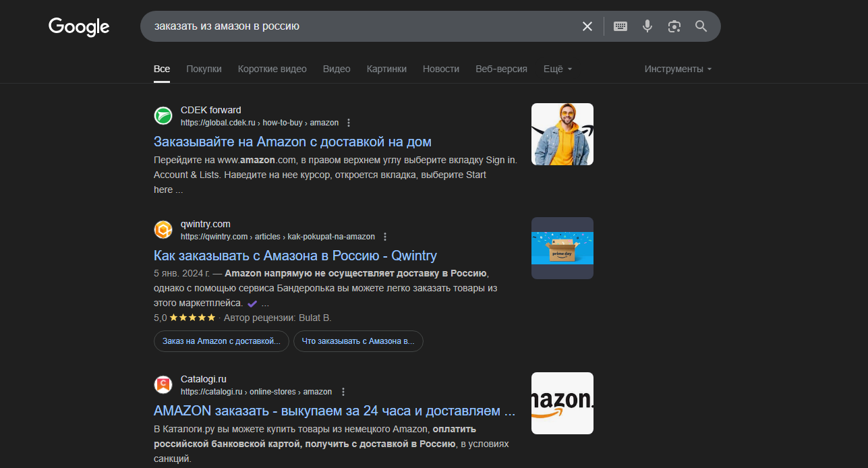Screen dimensions: 868x468
Task: Switch to the Видео tab
Action: (x=337, y=69)
